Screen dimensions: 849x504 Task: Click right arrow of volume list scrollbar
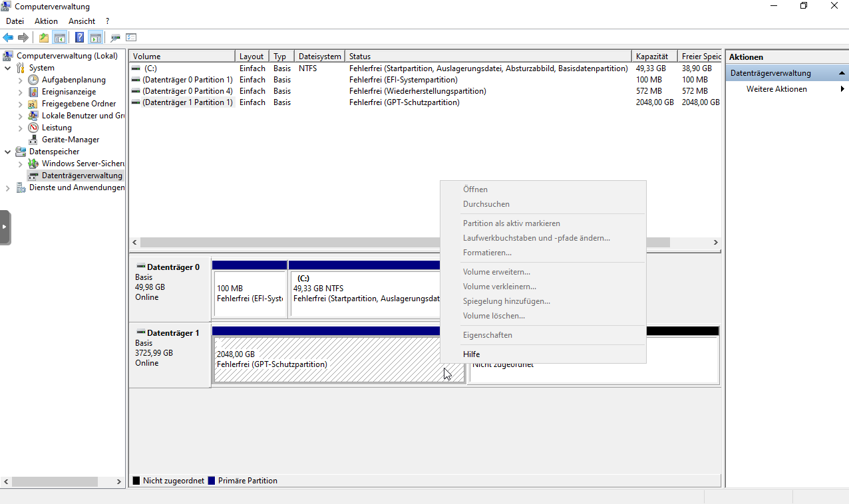click(716, 243)
